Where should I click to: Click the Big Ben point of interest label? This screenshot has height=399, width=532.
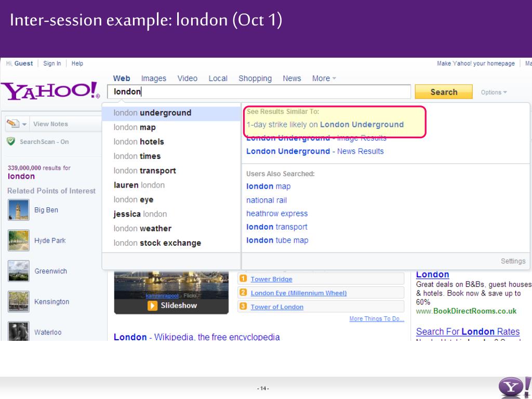[46, 210]
